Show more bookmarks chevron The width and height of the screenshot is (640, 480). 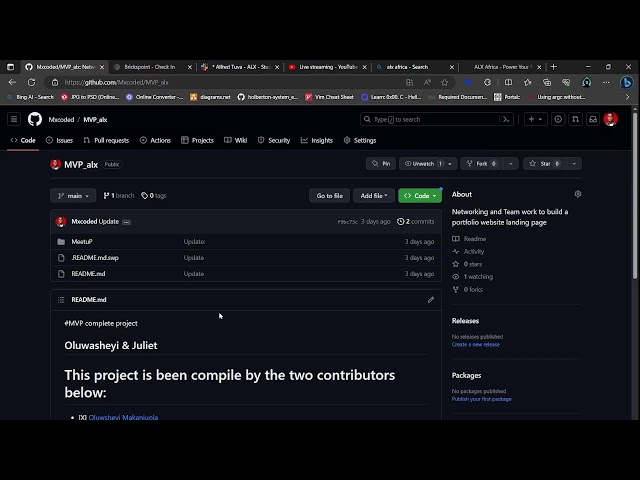coord(627,97)
